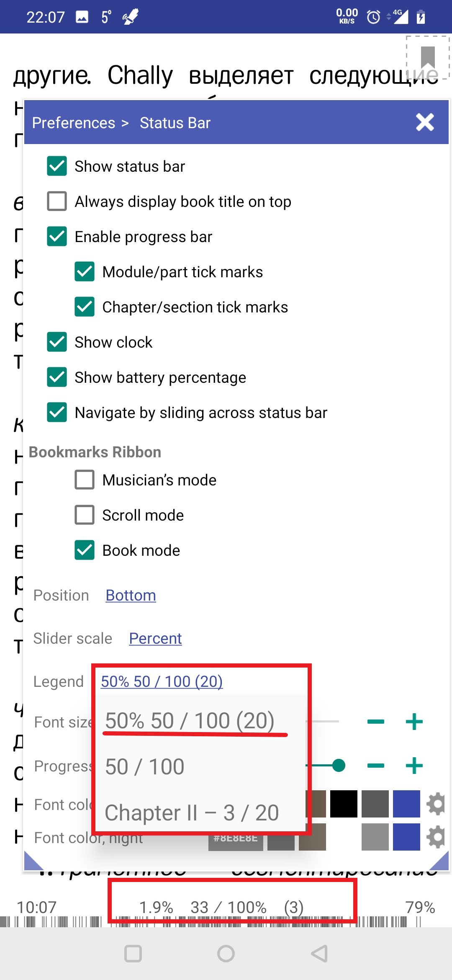This screenshot has height=980, width=452.
Task: Tap Android home navigation button
Action: coord(226,954)
